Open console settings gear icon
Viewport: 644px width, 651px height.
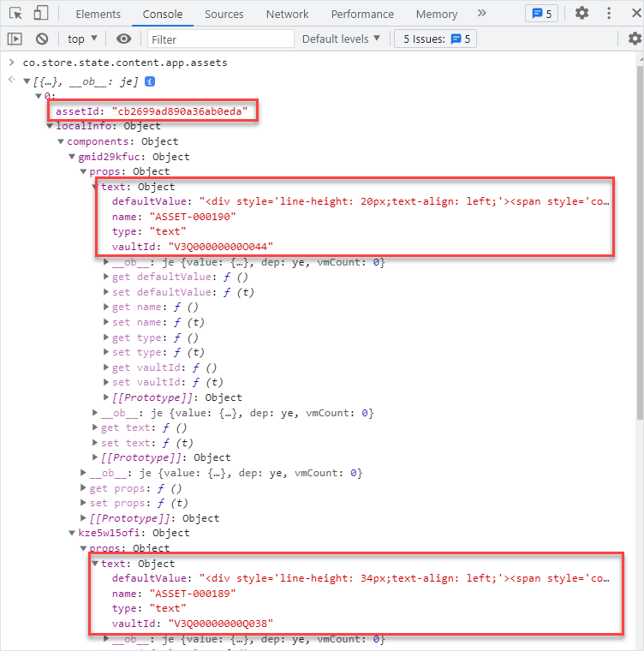tap(634, 39)
